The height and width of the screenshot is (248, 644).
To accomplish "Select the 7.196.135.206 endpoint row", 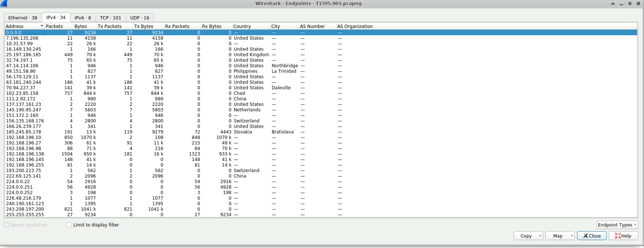I will pyautogui.click(x=321, y=38).
